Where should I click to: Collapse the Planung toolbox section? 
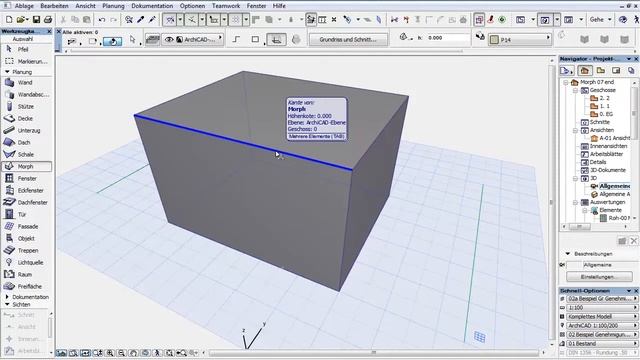tap(7, 72)
